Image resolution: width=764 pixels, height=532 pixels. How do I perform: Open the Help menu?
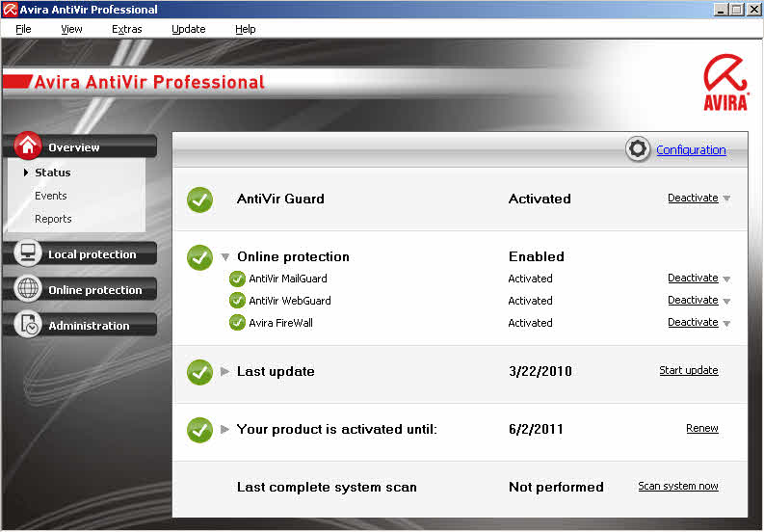pyautogui.click(x=245, y=29)
